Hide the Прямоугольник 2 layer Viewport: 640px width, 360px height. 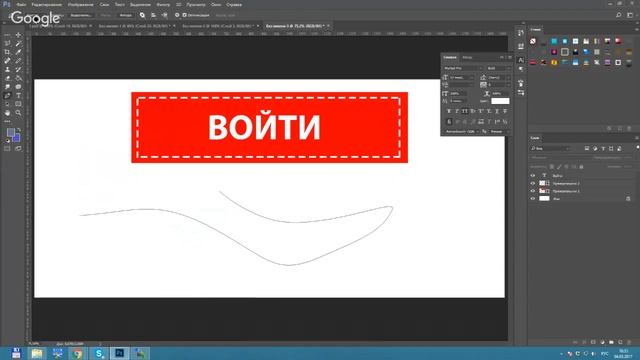click(x=533, y=183)
